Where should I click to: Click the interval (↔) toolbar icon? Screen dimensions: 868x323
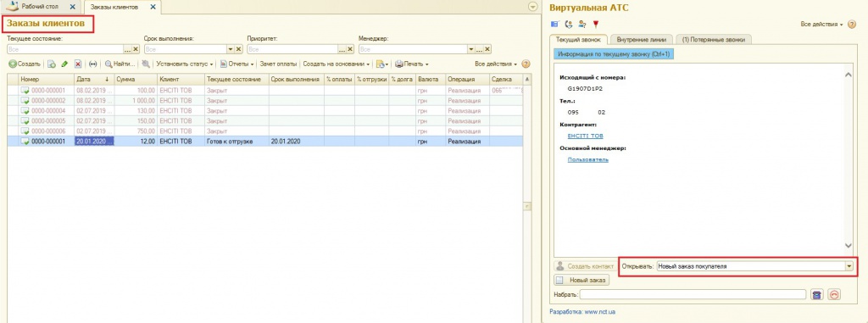[x=93, y=64]
